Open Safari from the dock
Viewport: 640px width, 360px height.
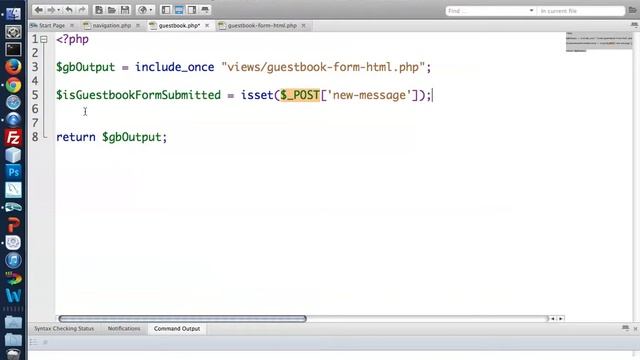(x=13, y=102)
